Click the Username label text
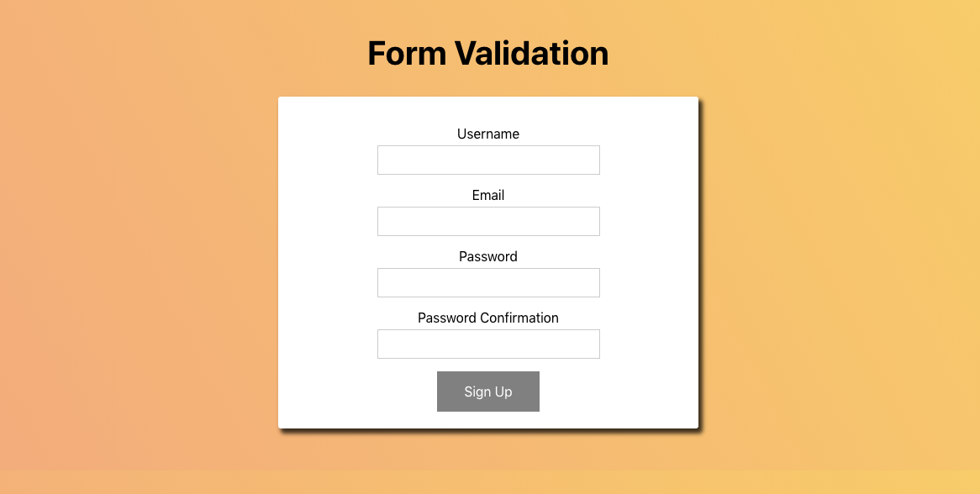 [x=488, y=134]
